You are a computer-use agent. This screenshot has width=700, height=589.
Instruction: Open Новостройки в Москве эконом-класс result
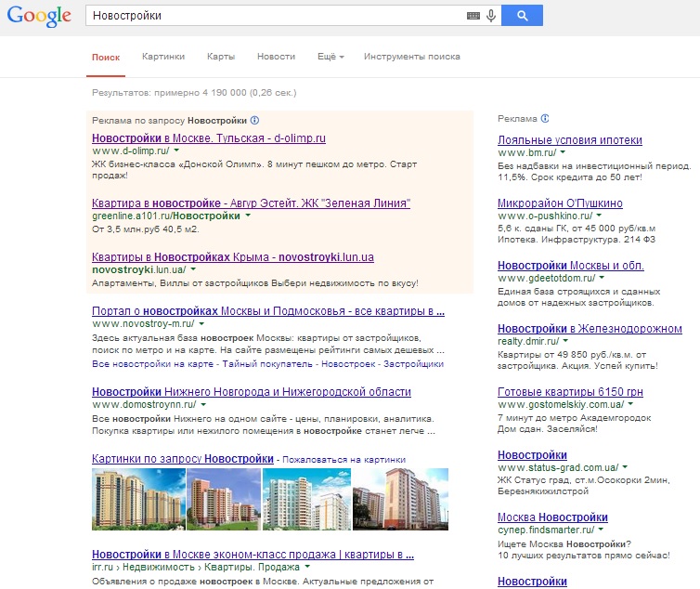253,555
